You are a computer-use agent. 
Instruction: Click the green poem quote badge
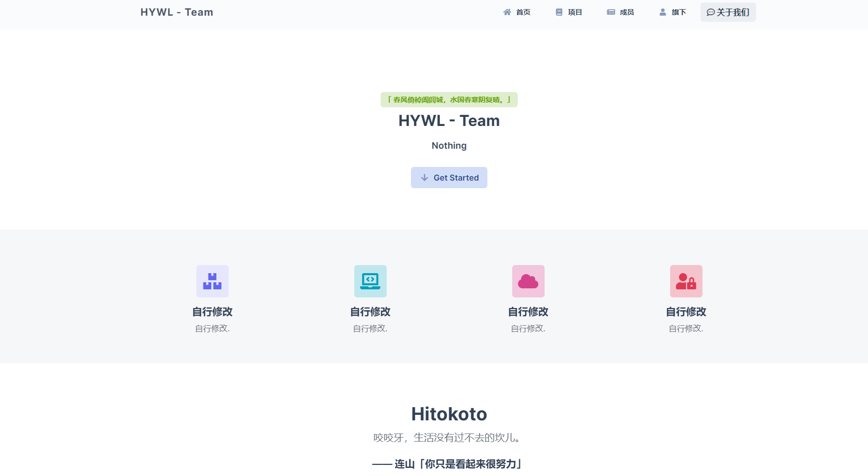pos(449,100)
